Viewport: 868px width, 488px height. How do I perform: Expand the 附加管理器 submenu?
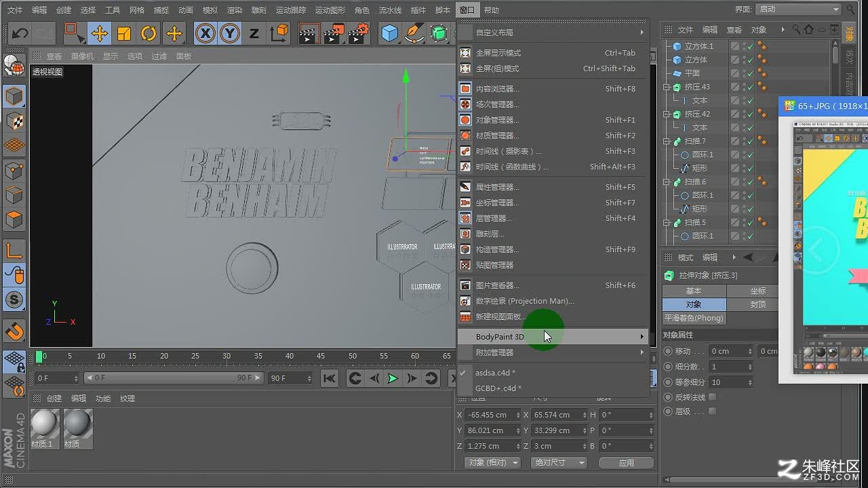[552, 352]
